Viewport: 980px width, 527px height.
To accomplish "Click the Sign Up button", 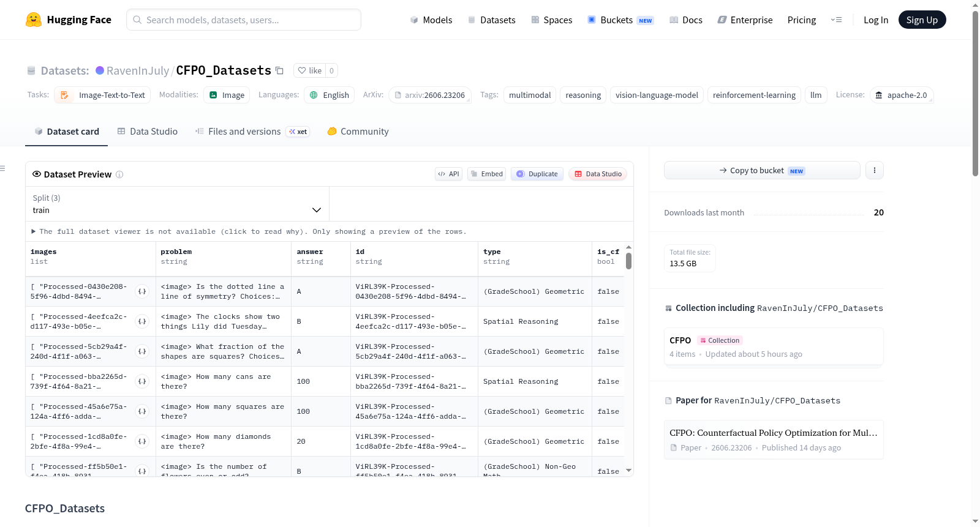I will (922, 20).
